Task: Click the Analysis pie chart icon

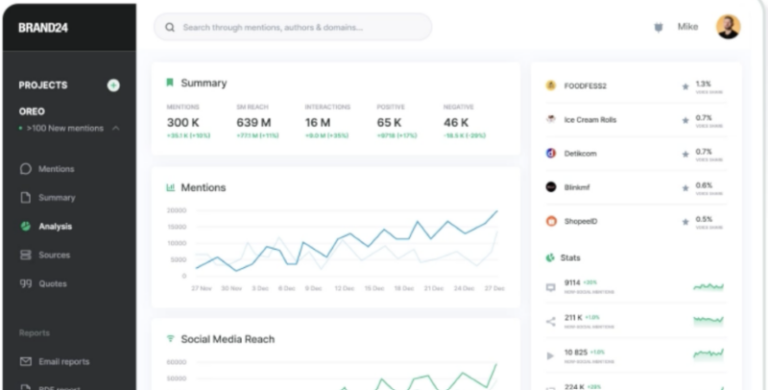Action: pos(25,226)
